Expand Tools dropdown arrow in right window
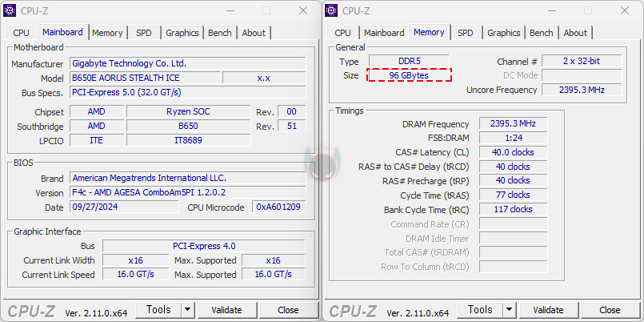The image size is (644, 322). click(x=510, y=310)
